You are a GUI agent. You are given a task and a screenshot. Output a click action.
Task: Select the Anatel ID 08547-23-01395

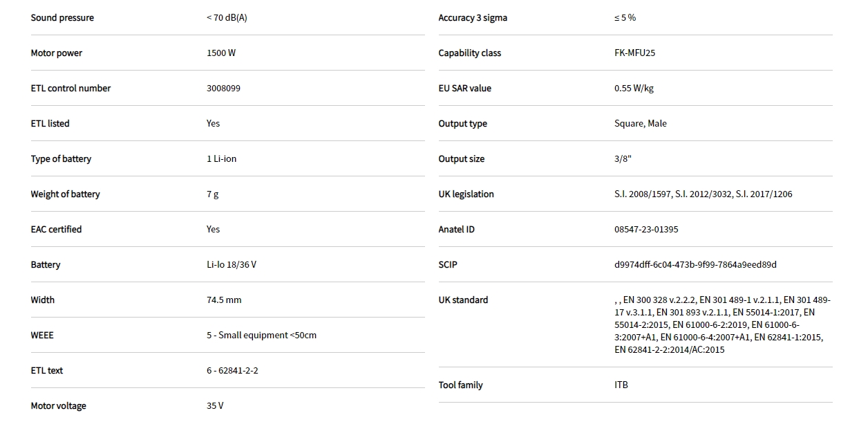[x=646, y=230]
